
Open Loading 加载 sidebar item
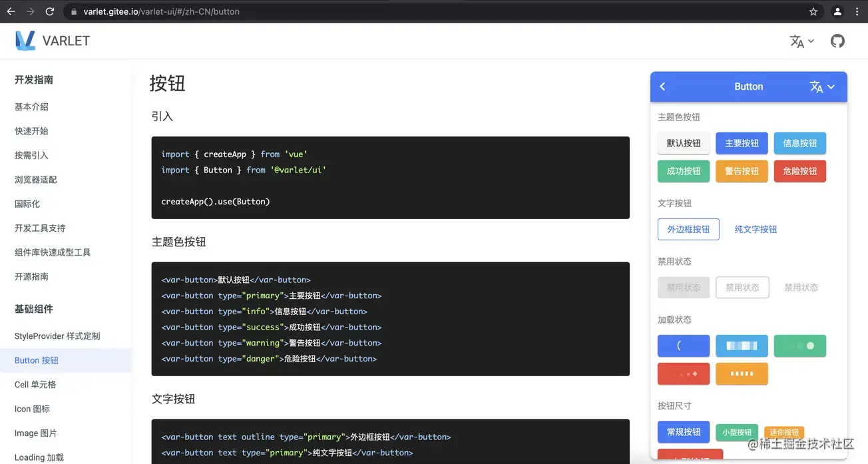click(x=39, y=457)
